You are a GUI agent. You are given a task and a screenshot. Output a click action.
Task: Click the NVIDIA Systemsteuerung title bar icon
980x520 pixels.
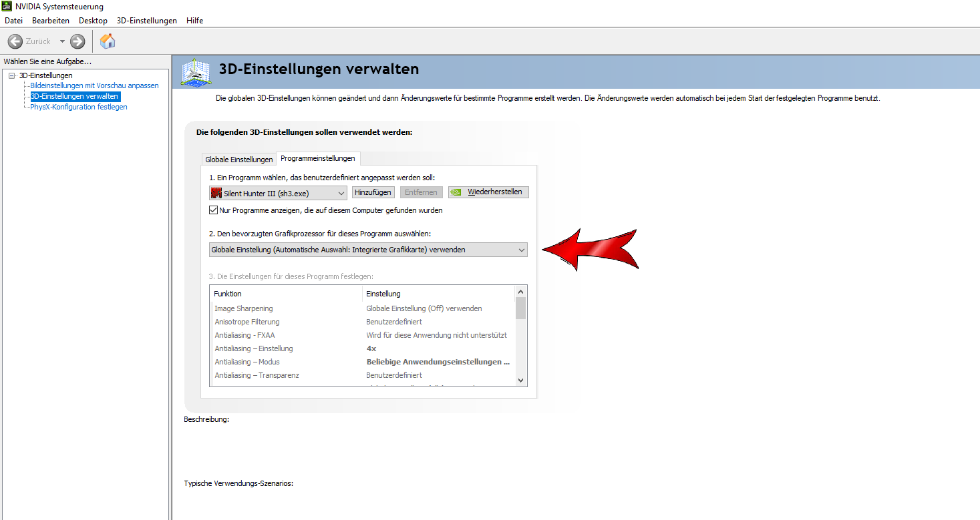point(7,7)
